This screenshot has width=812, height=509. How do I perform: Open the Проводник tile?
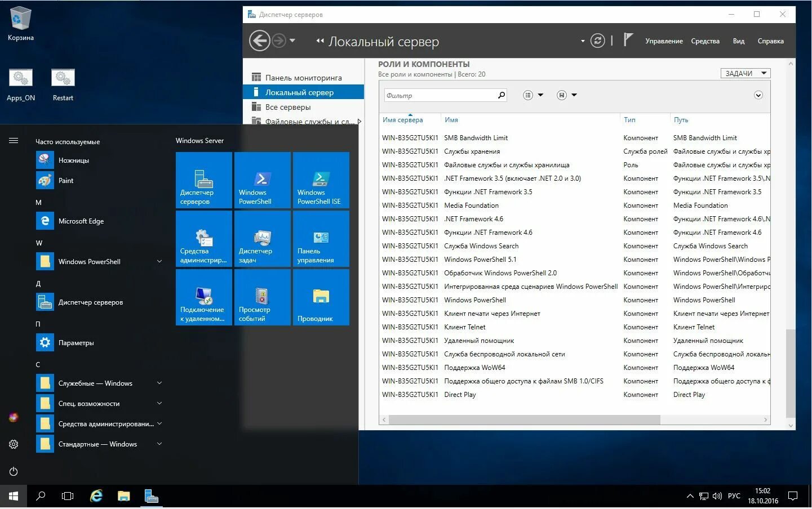tap(321, 297)
